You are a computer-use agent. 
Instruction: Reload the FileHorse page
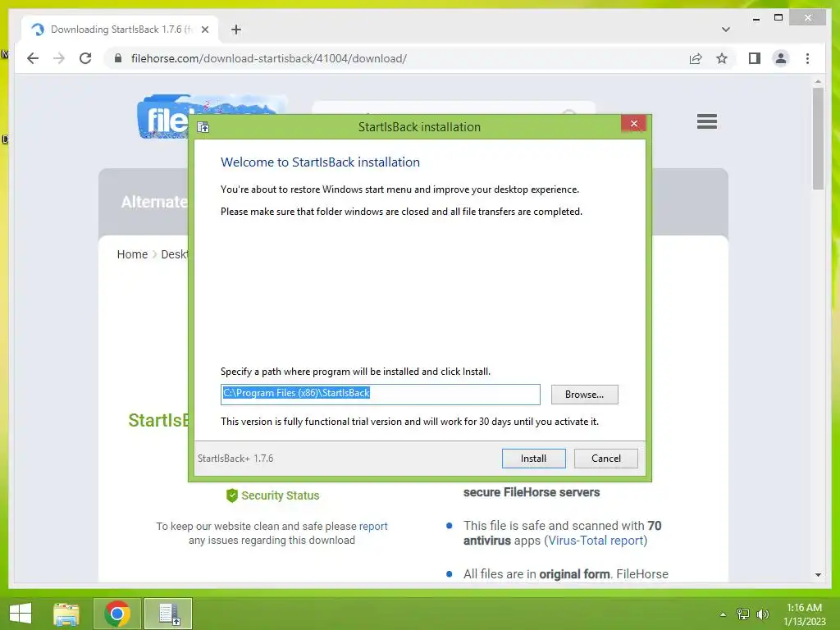pyautogui.click(x=85, y=58)
